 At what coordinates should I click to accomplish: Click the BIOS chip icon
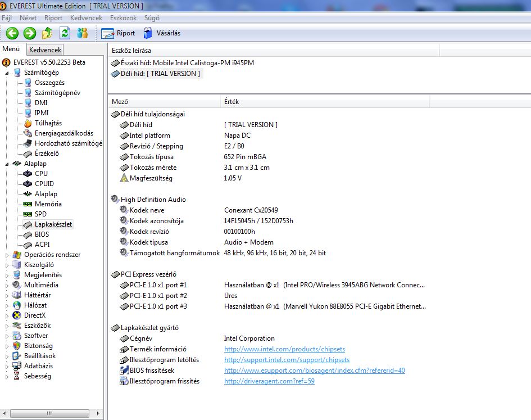(x=28, y=234)
